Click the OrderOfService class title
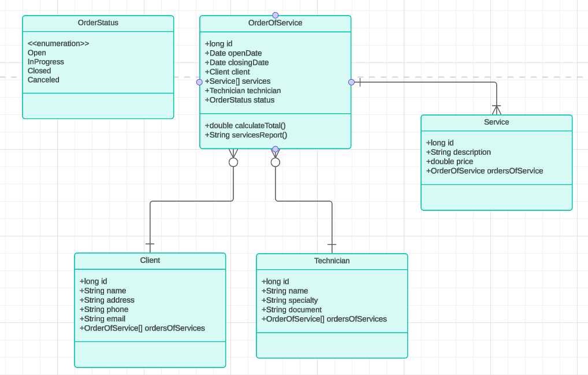The image size is (588, 375). 276,23
